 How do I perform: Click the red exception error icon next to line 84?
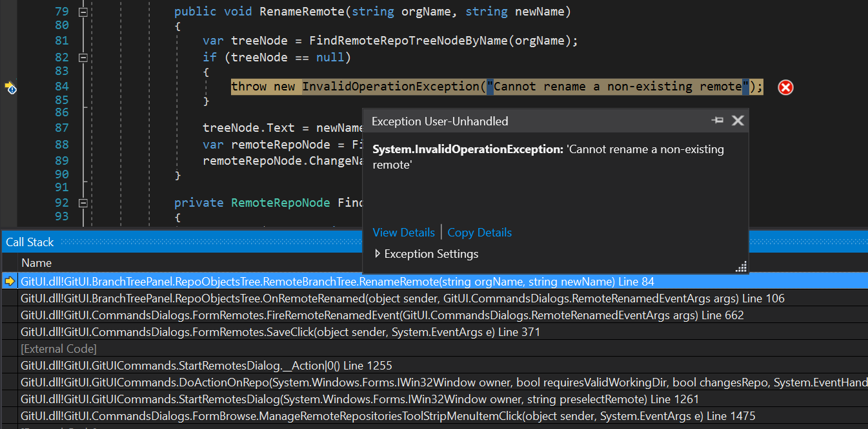click(x=785, y=87)
